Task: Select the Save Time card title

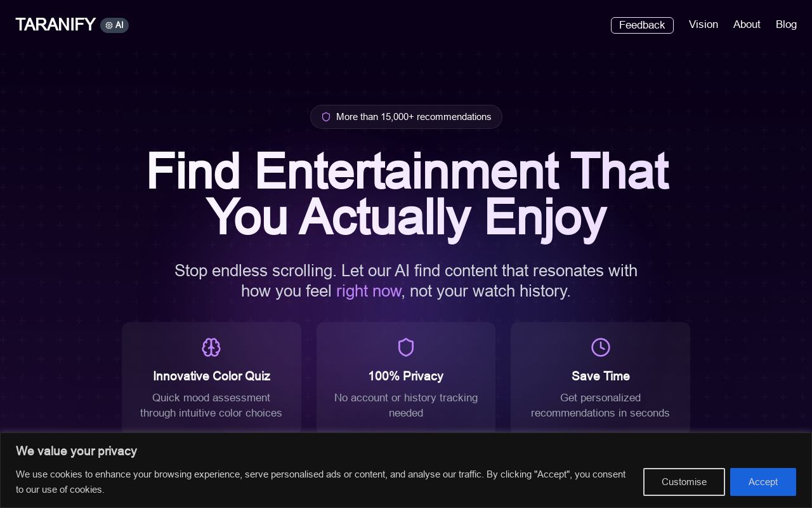Action: [601, 376]
